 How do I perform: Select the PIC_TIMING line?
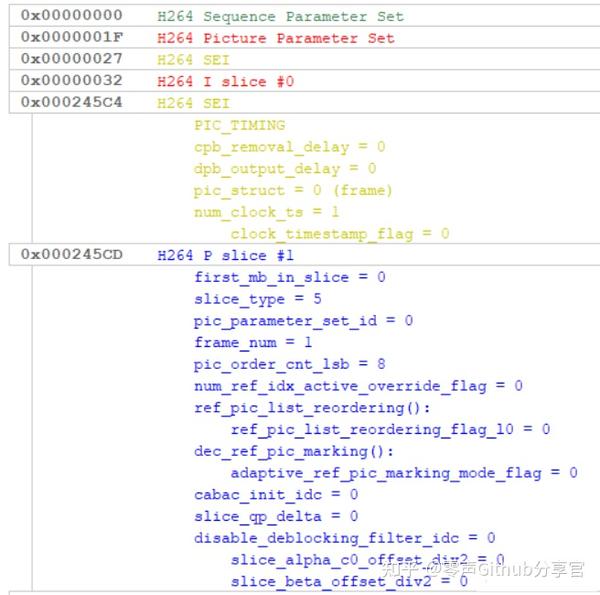(x=239, y=125)
